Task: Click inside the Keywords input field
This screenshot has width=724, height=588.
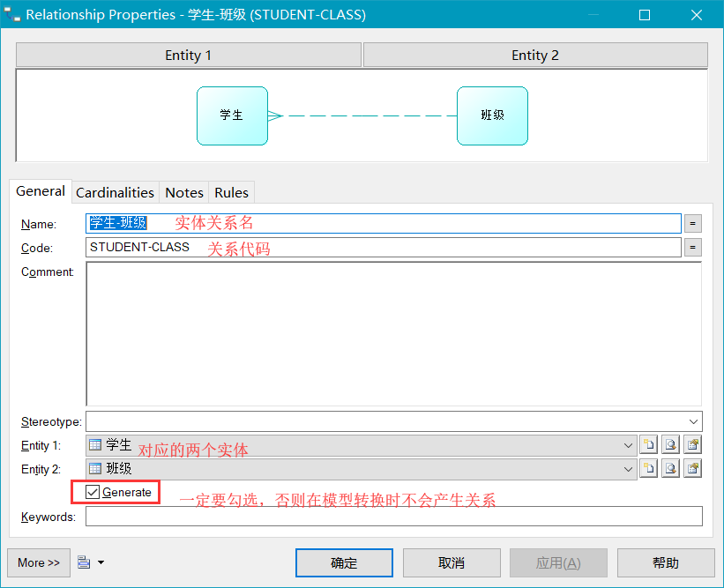Action: click(353, 517)
